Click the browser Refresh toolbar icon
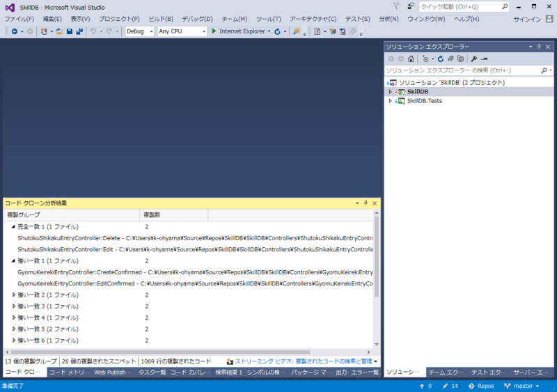The image size is (557, 392). coord(277,31)
